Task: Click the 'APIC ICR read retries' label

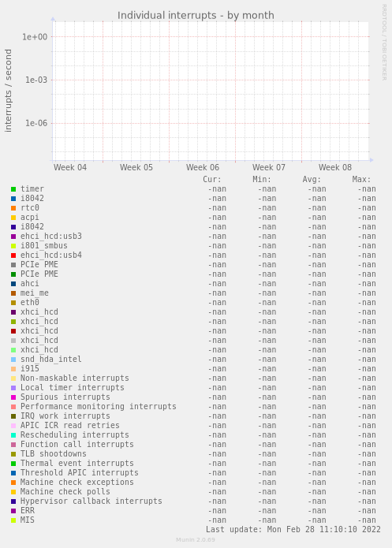Action: point(70,425)
